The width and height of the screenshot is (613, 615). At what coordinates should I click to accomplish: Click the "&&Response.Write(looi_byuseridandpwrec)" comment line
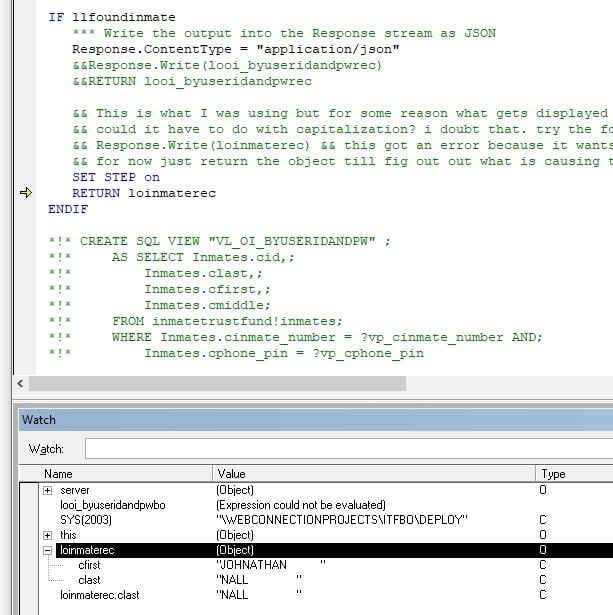coord(227,66)
